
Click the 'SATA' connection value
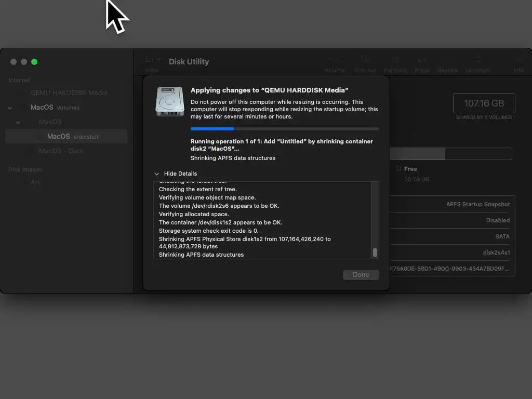pyautogui.click(x=502, y=236)
